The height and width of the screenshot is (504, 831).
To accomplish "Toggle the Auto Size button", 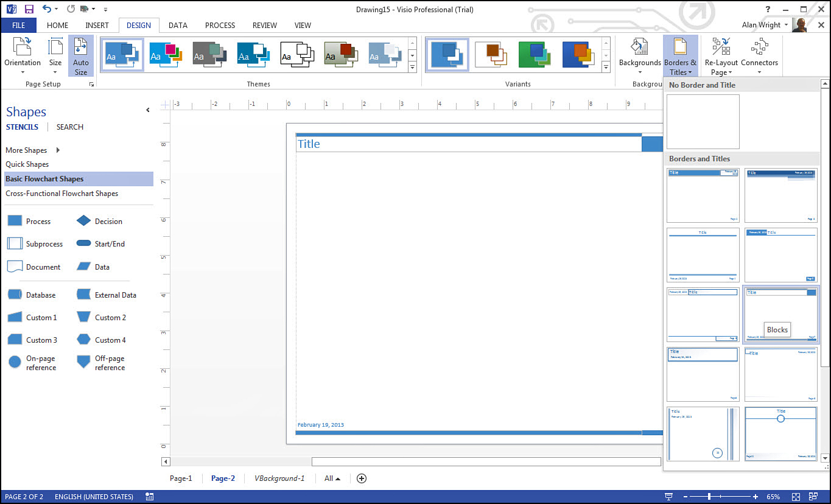I will [80, 55].
